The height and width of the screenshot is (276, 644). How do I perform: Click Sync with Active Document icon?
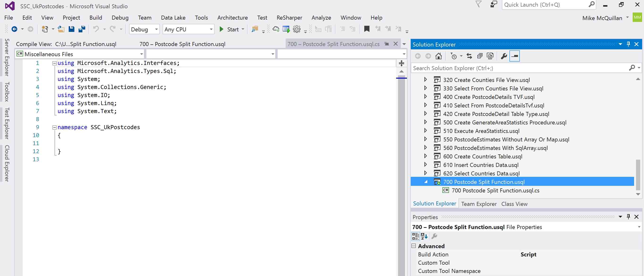(469, 56)
